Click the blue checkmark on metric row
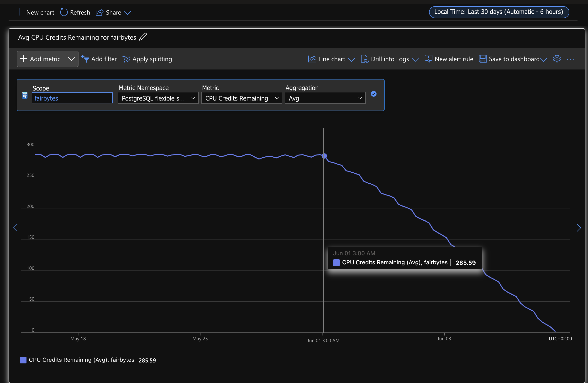This screenshot has height=383, width=588. pyautogui.click(x=374, y=94)
